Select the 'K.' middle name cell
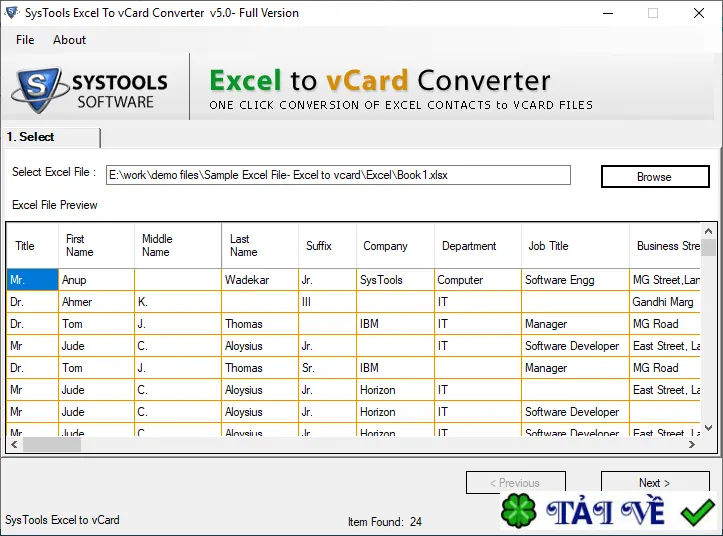 click(178, 302)
